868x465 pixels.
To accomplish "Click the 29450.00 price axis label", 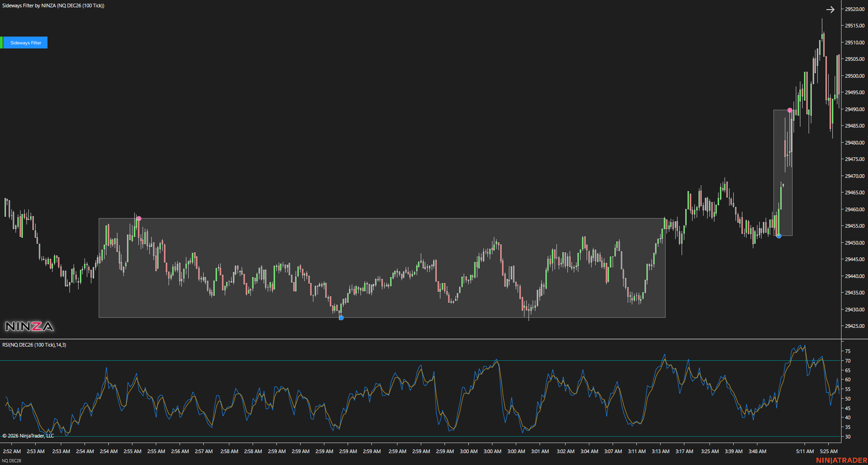I will 855,243.
